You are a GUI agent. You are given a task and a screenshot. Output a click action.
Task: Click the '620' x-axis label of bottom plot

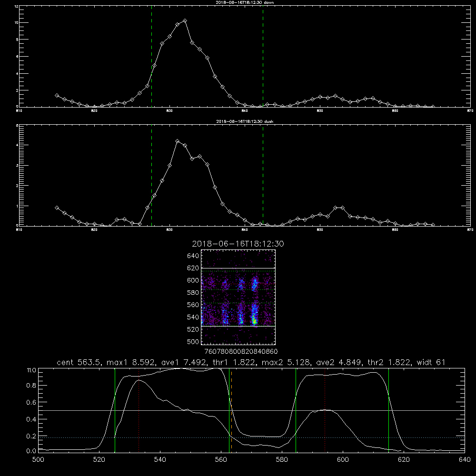(404, 460)
